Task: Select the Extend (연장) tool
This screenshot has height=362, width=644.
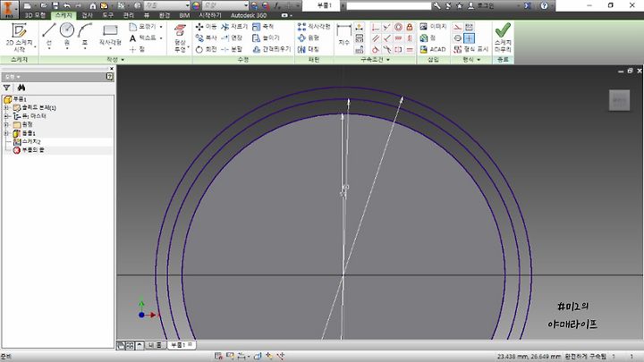Action: [x=232, y=38]
